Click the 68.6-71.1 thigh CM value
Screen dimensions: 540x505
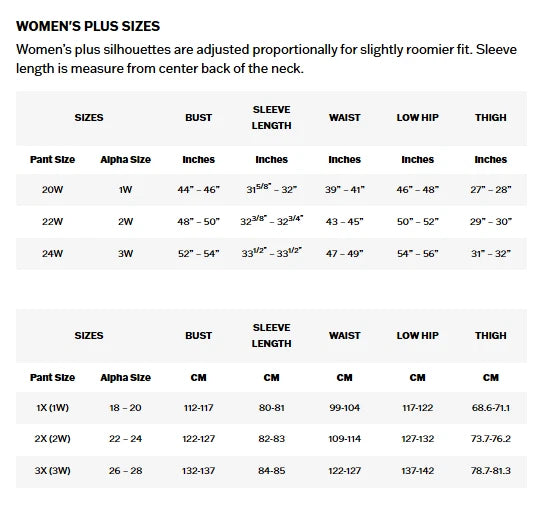click(x=491, y=408)
